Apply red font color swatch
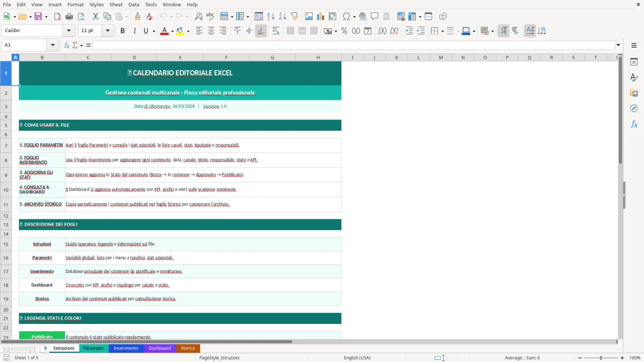The height and width of the screenshot is (362, 644). [164, 31]
